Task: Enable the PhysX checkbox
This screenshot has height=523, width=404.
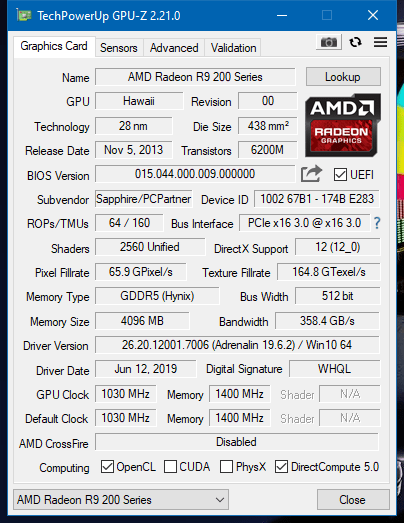Action: (226, 467)
